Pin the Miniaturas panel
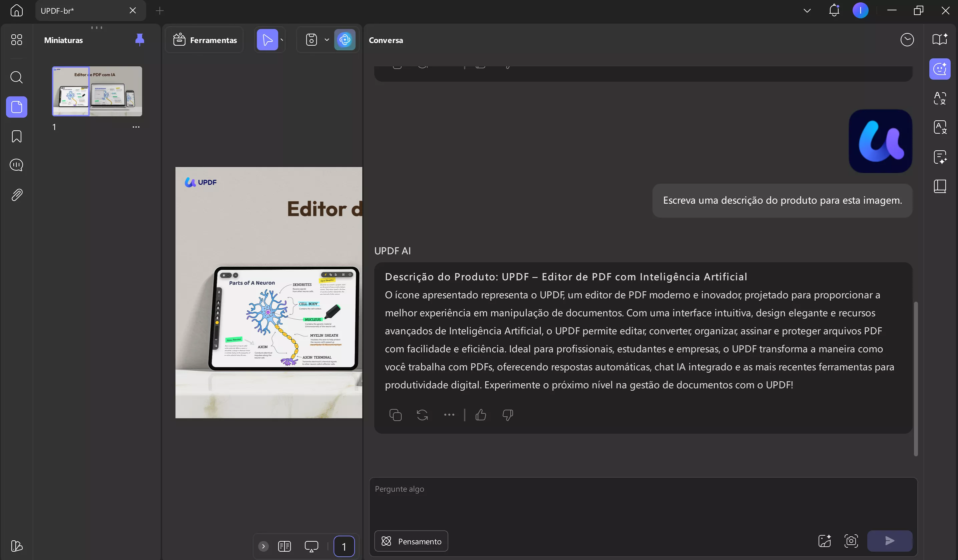 coord(139,40)
